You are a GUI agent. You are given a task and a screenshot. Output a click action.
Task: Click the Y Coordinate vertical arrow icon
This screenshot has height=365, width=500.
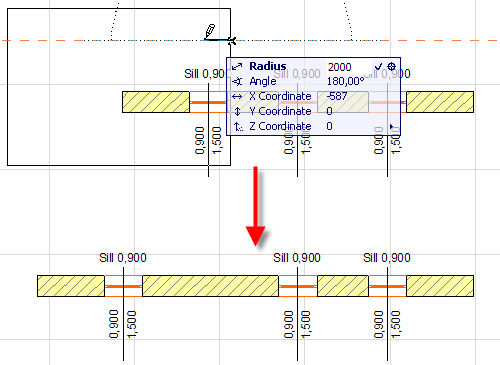point(237,111)
